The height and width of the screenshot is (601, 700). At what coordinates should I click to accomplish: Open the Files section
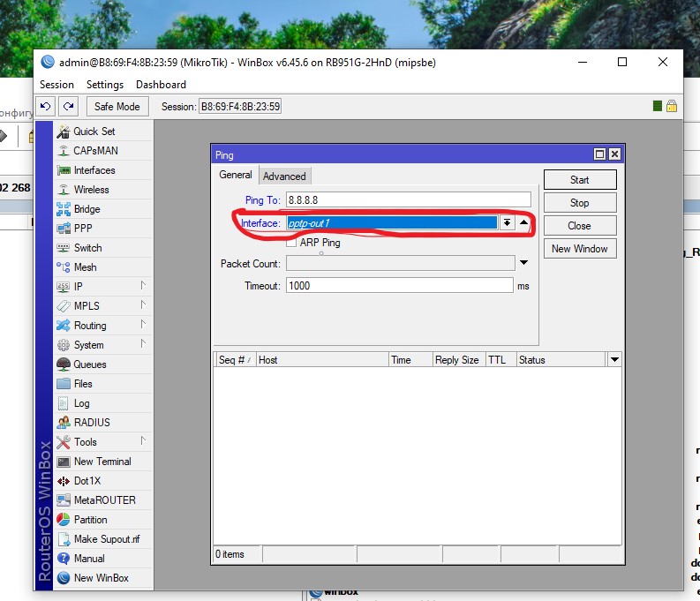103,384
